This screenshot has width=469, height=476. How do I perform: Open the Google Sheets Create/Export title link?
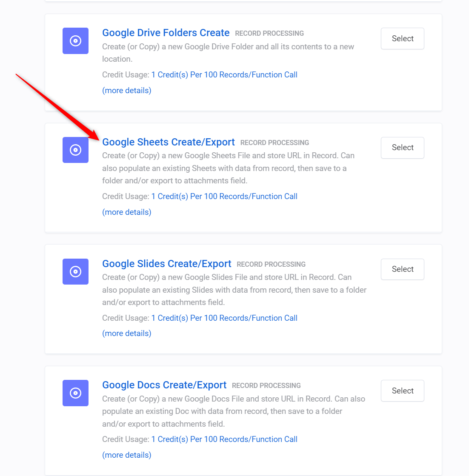(x=169, y=142)
